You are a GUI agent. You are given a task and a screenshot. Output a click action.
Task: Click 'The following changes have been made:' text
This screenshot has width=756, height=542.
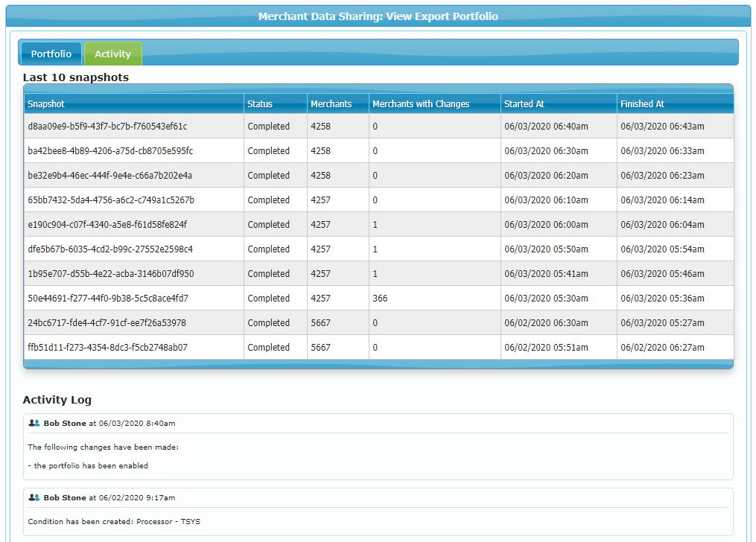(104, 447)
